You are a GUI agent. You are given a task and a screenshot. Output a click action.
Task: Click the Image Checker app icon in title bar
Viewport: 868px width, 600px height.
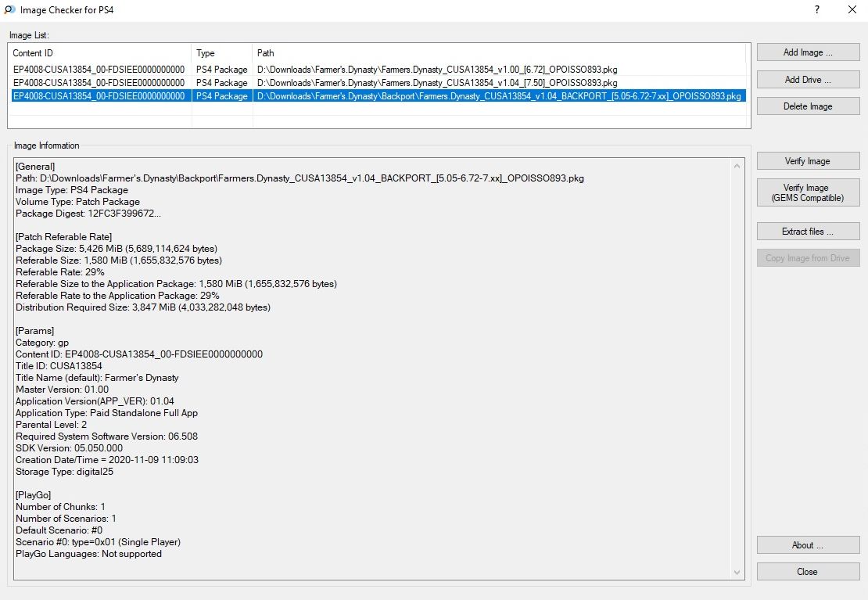(9, 10)
